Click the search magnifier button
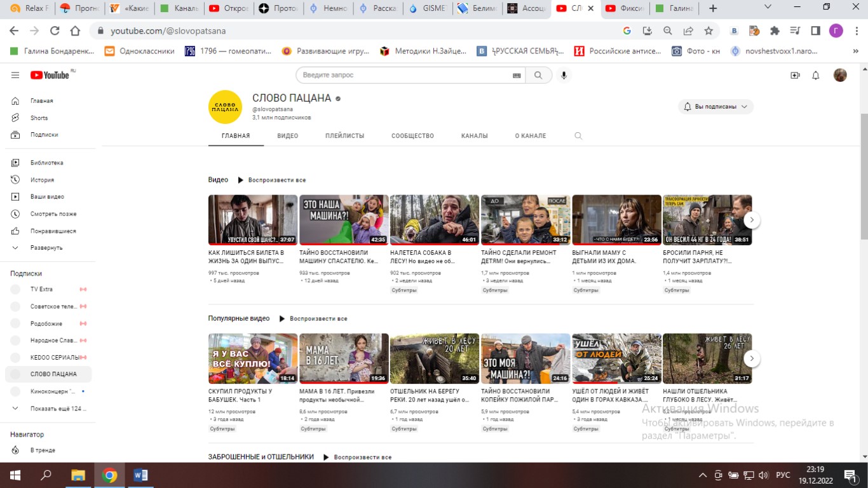This screenshot has width=868, height=488. (x=538, y=75)
